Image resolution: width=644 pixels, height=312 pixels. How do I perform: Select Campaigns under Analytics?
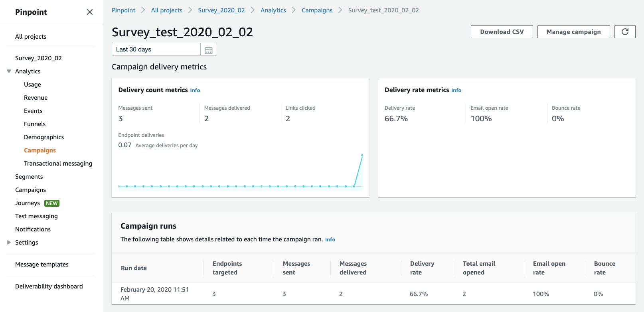[40, 150]
